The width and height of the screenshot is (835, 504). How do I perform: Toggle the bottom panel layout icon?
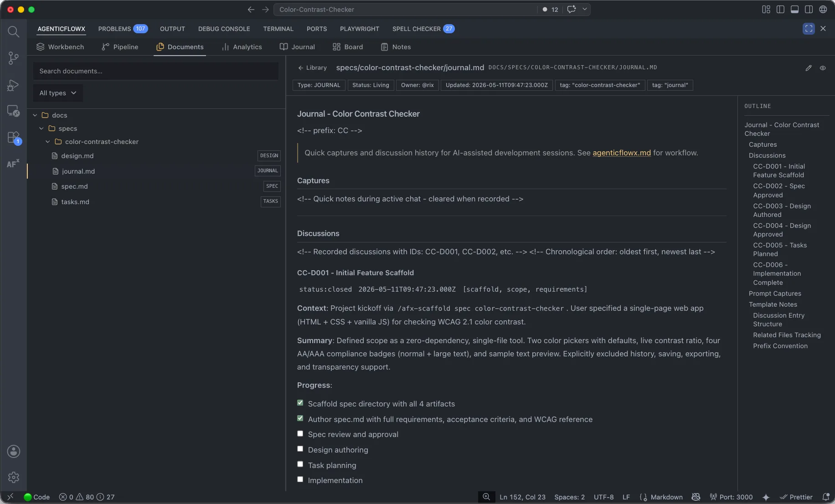[794, 10]
